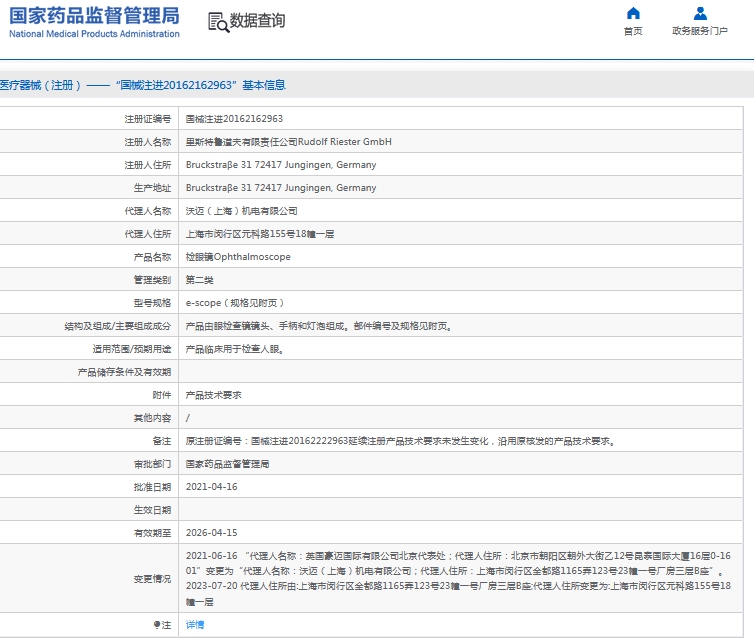This screenshot has width=754, height=642.
Task: Click the 数据查询 heading text
Action: pos(257,21)
